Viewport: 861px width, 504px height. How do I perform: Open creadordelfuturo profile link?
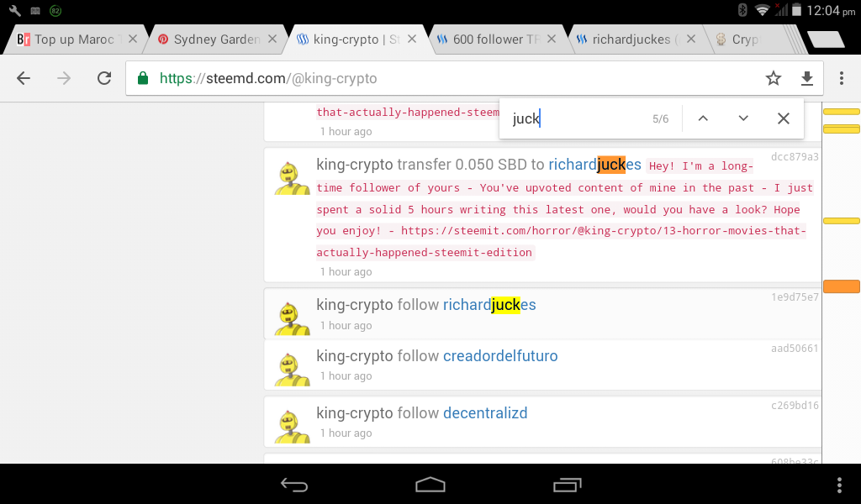[x=500, y=356]
